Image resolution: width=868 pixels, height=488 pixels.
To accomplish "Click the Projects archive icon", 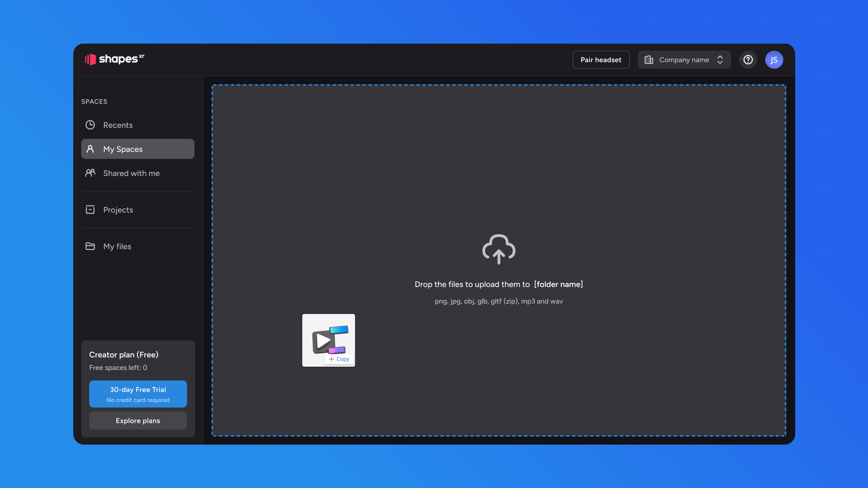I will point(90,209).
